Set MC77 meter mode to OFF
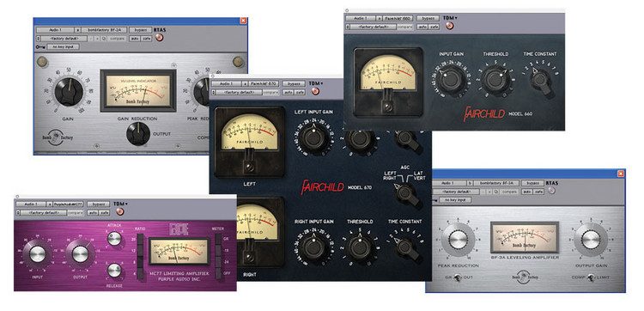This screenshot has width=644, height=311. (219, 272)
